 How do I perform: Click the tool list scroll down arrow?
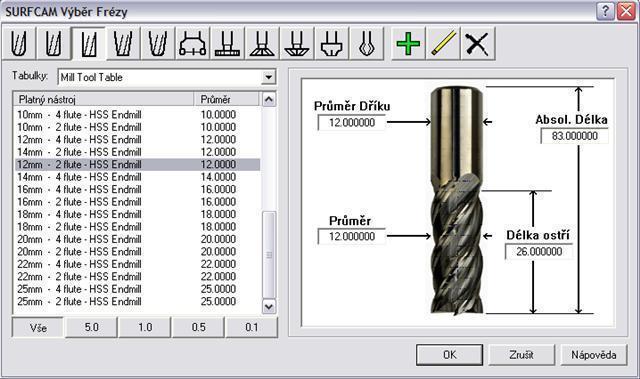[269, 306]
